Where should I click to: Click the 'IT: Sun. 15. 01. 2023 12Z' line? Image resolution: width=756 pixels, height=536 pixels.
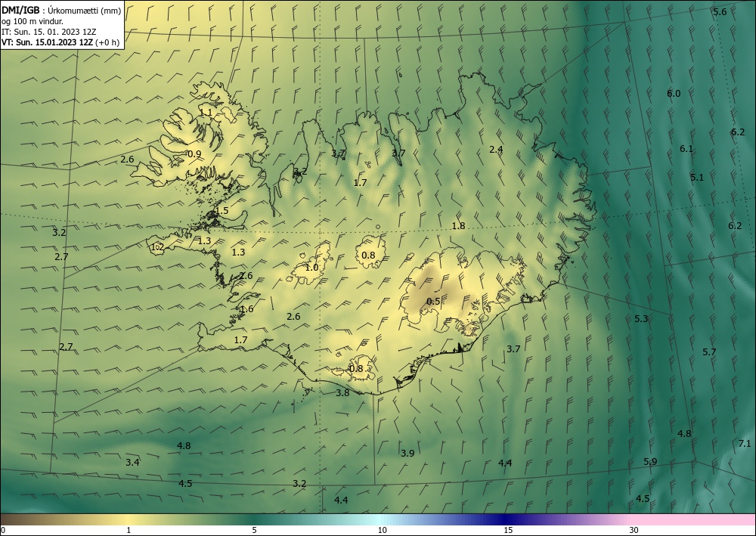click(x=48, y=32)
